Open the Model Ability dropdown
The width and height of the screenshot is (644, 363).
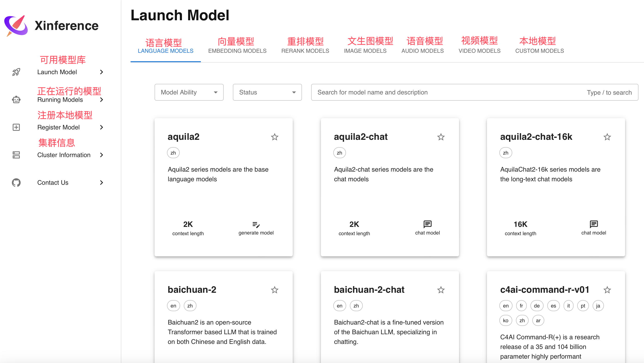(x=189, y=92)
